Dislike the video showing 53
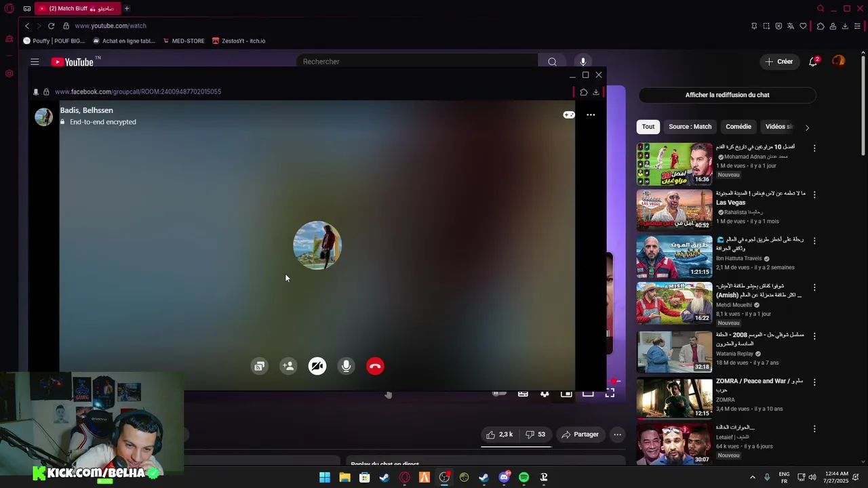The image size is (868, 488). [536, 434]
